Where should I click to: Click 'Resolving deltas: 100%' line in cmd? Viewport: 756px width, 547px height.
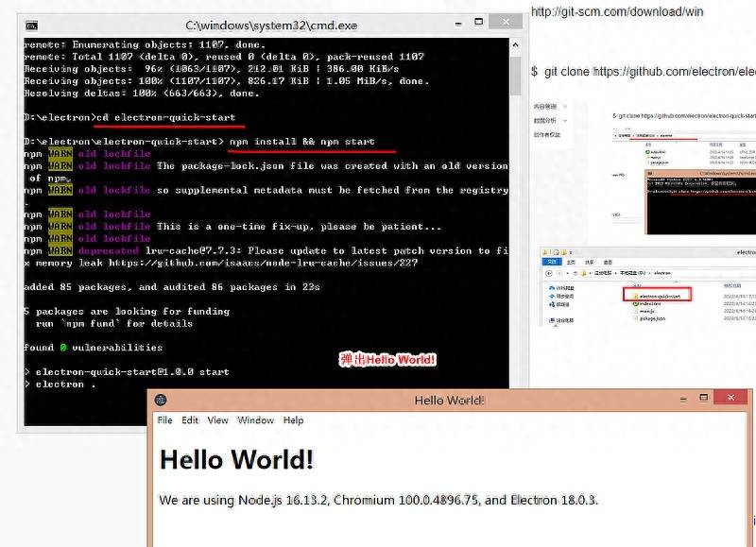pos(142,94)
